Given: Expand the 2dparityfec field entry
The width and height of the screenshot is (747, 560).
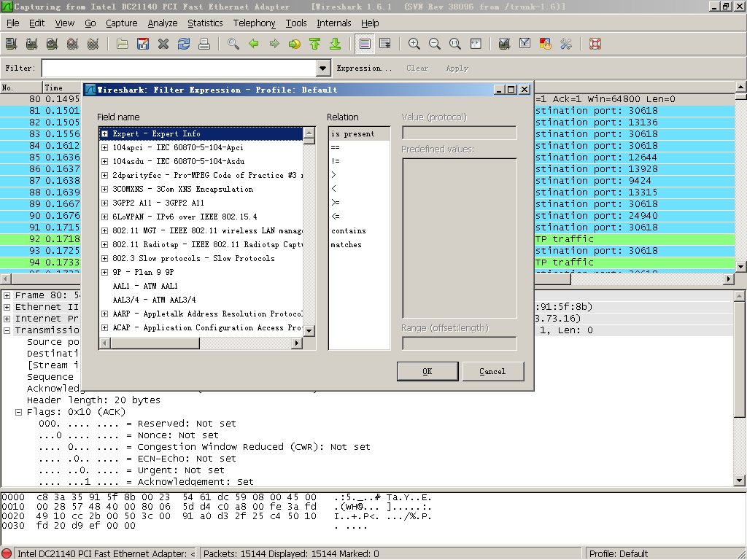Looking at the screenshot, I should (x=105, y=175).
